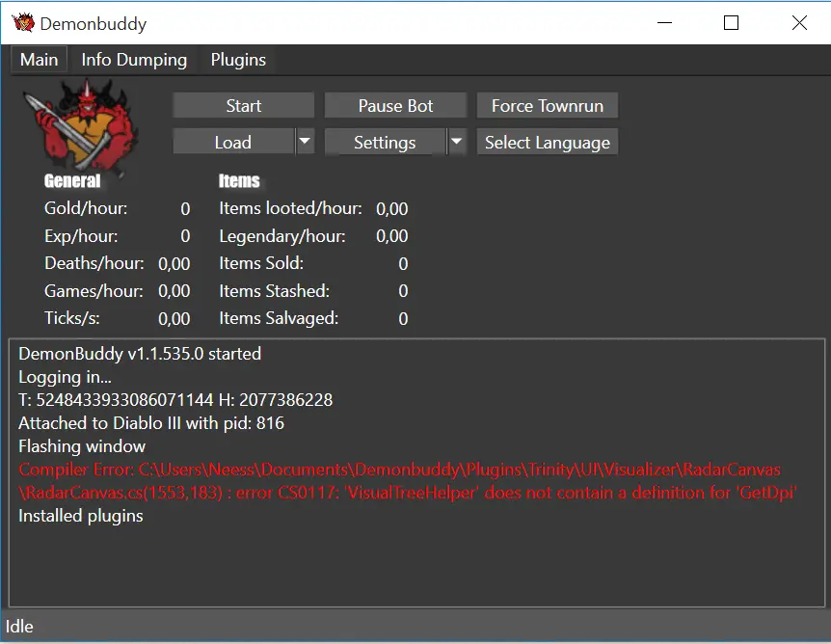Minimize the Demonbuddy window
The image size is (831, 644).
(x=663, y=23)
